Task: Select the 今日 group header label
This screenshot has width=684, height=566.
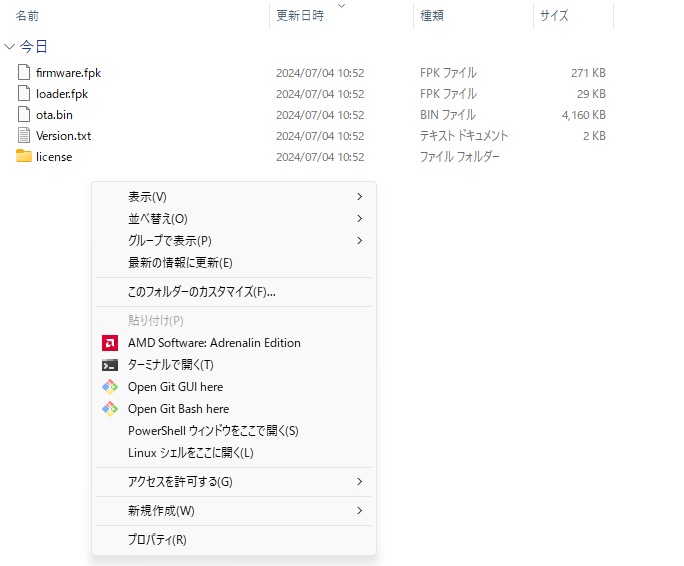Action: 34,46
